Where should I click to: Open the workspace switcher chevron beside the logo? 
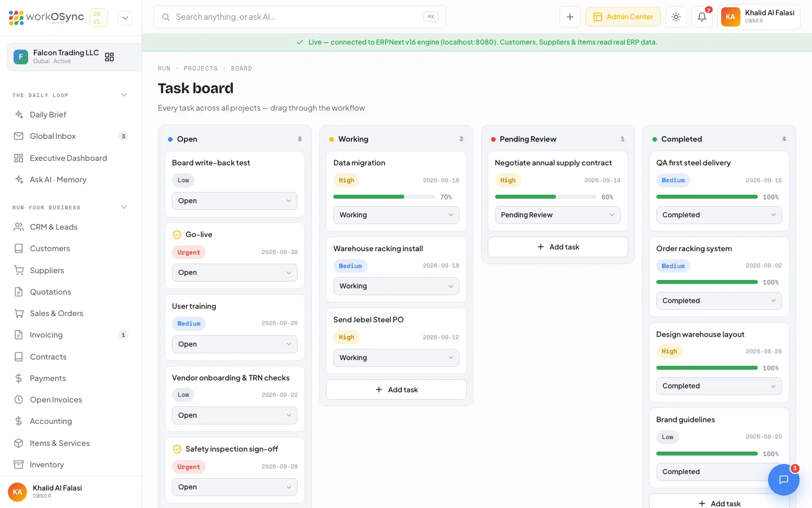point(125,18)
